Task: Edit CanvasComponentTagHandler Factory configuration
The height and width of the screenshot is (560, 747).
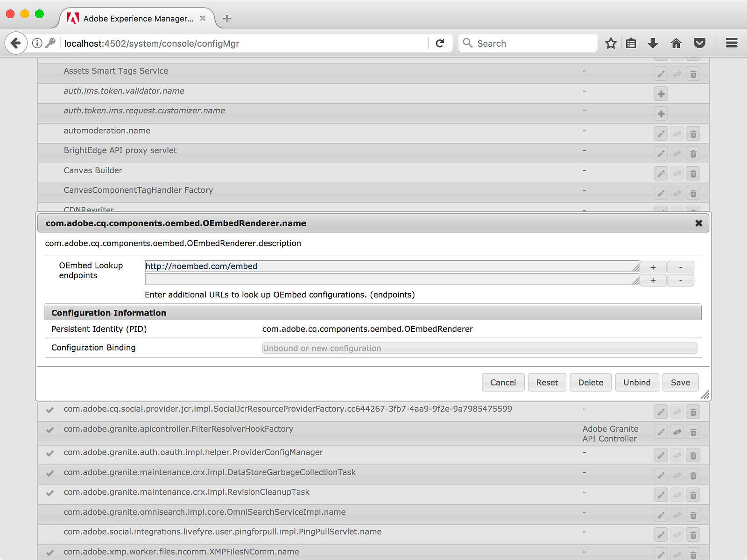Action: pos(661,193)
